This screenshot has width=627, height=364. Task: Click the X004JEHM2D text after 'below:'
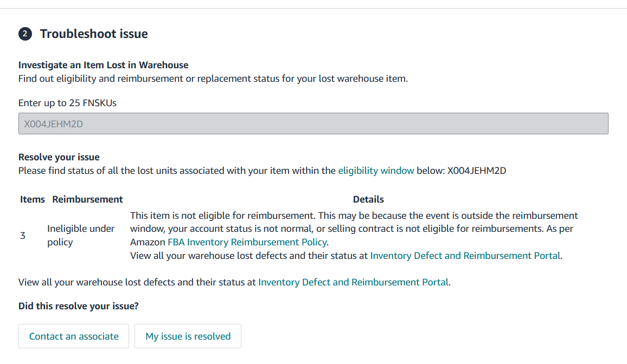pyautogui.click(x=477, y=171)
